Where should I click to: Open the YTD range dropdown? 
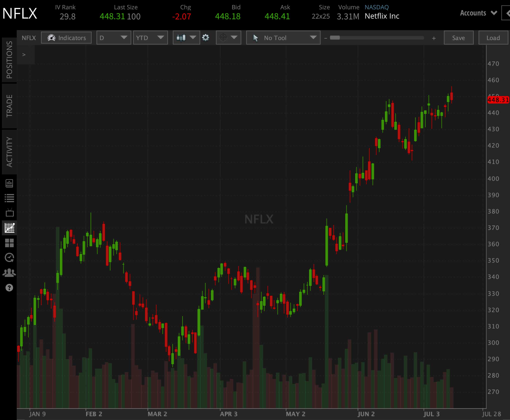(x=150, y=38)
